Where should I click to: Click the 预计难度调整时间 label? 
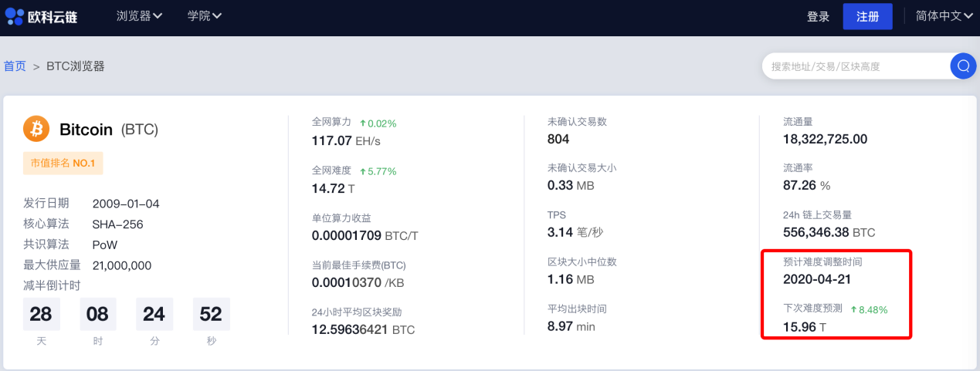(822, 261)
